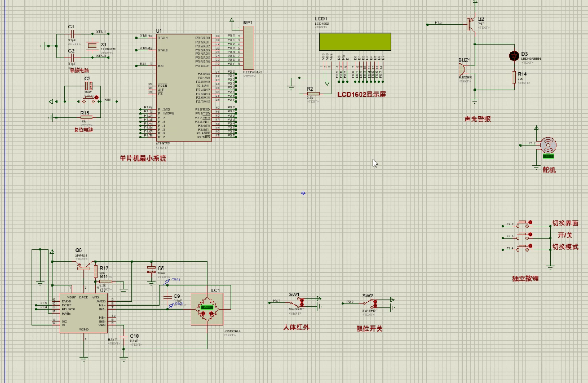Click the push button beside 开/关
This screenshot has width=588, height=383.
tap(524, 236)
